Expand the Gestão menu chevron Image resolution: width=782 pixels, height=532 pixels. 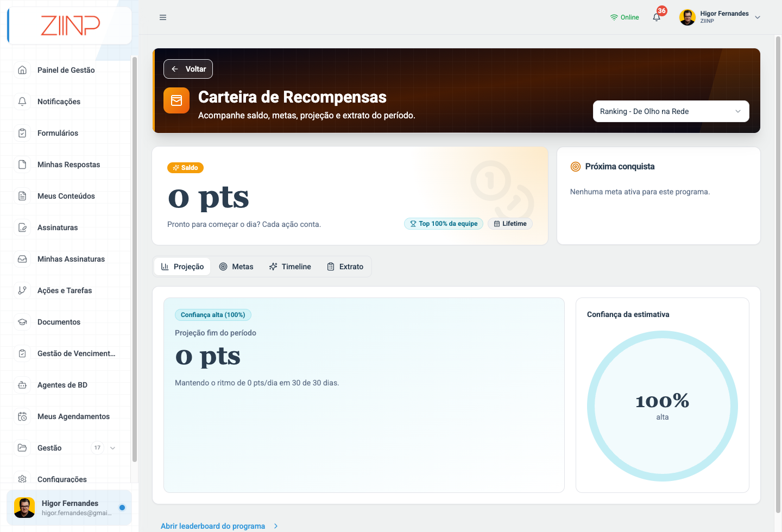click(112, 448)
